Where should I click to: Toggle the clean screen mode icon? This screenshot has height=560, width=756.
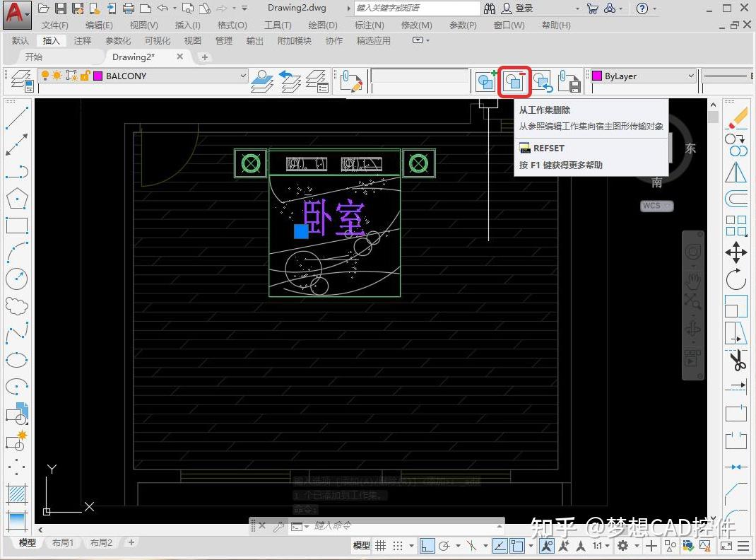click(x=726, y=546)
